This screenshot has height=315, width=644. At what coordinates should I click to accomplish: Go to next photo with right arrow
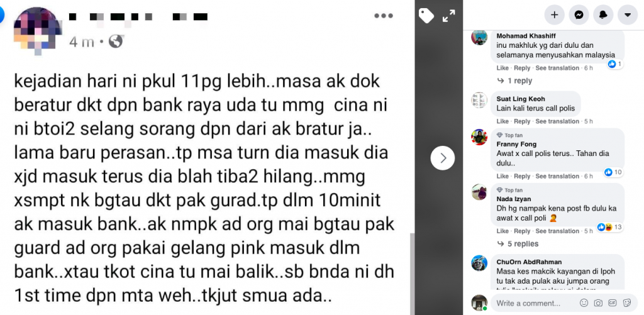(443, 158)
